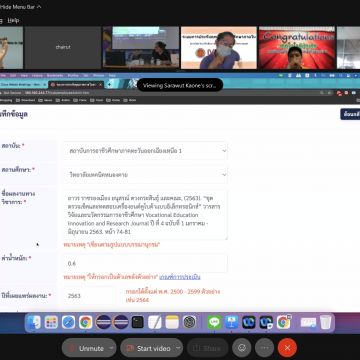Click the Share button

click(207, 348)
